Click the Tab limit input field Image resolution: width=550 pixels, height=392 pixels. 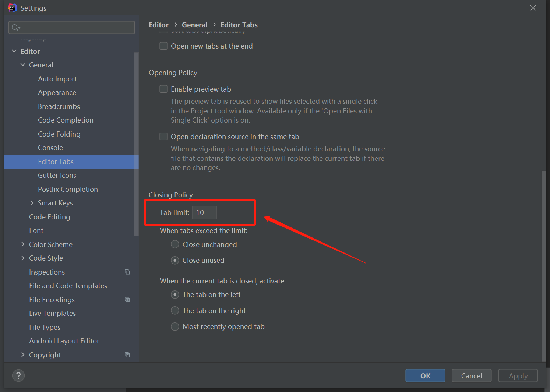pos(204,212)
